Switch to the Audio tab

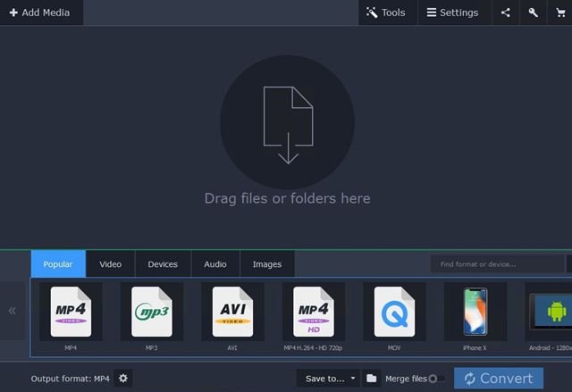tap(215, 264)
